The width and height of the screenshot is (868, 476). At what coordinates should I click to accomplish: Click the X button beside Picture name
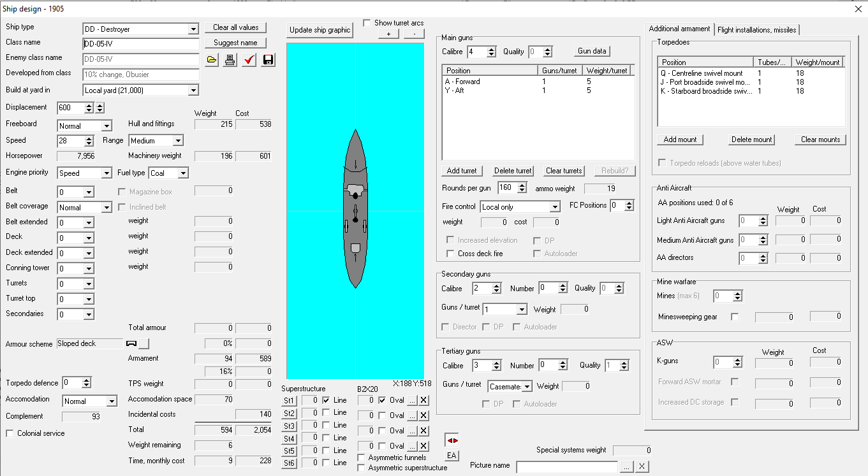click(642, 466)
